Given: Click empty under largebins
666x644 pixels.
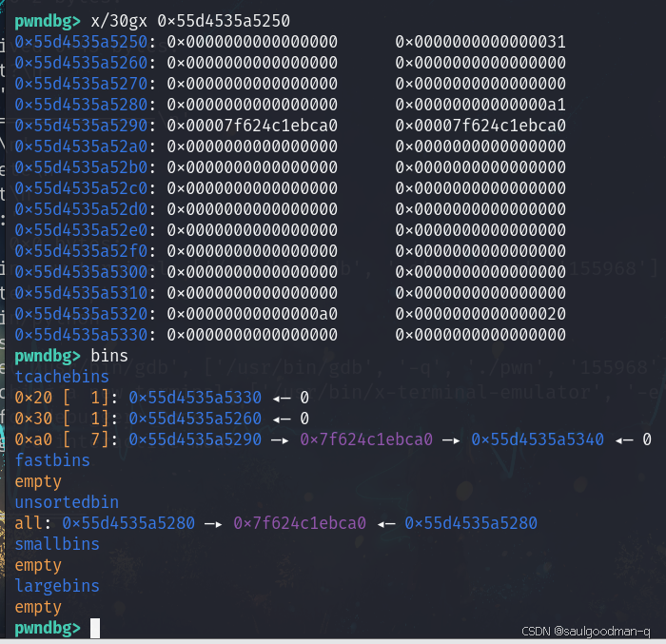Looking at the screenshot, I should pyautogui.click(x=38, y=607).
